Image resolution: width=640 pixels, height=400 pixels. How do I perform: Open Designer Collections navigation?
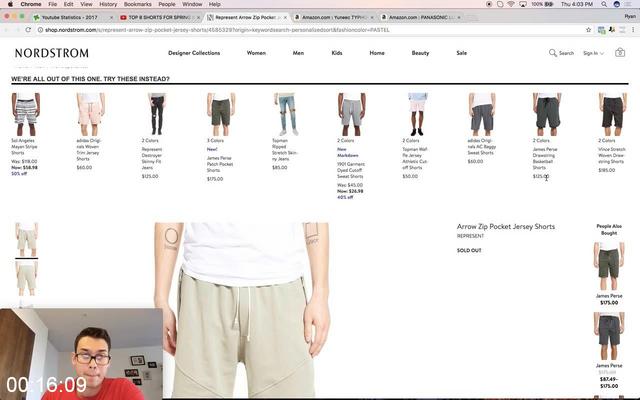[194, 53]
